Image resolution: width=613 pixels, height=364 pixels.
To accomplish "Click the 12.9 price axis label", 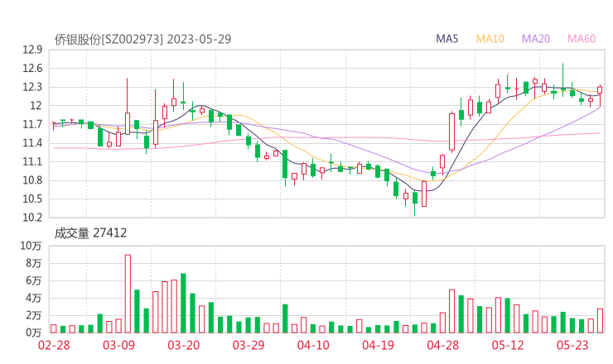I will 32,50.
